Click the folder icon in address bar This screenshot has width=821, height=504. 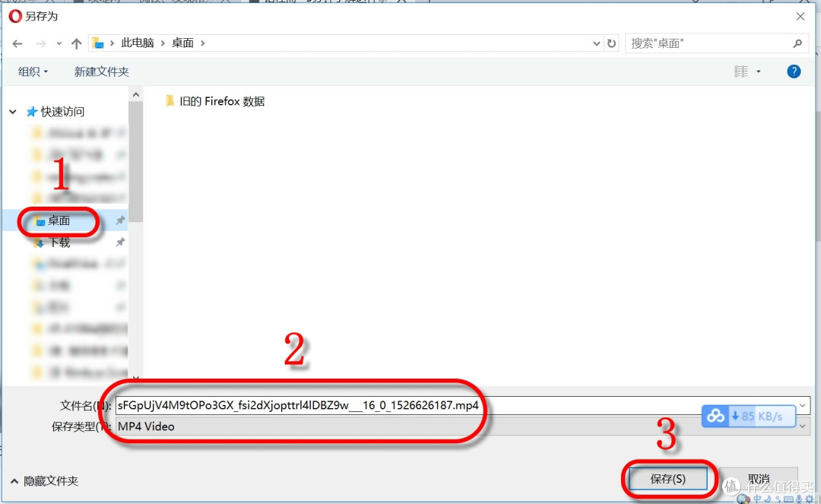[98, 43]
